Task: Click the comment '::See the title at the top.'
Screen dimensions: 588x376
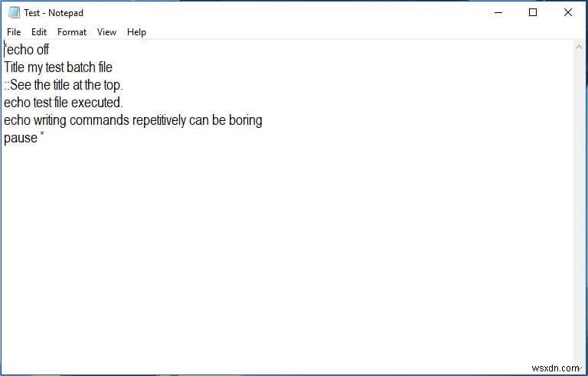Action: 64,85
